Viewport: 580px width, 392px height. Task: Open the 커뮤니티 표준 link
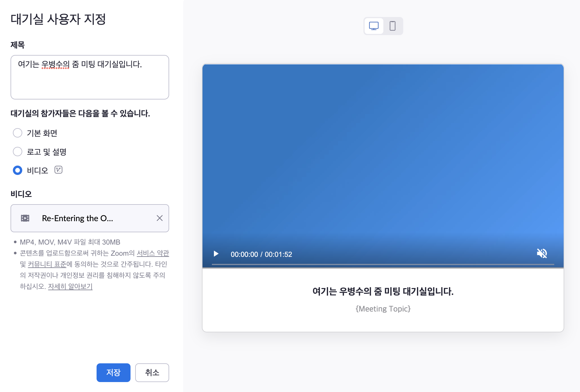(47, 264)
